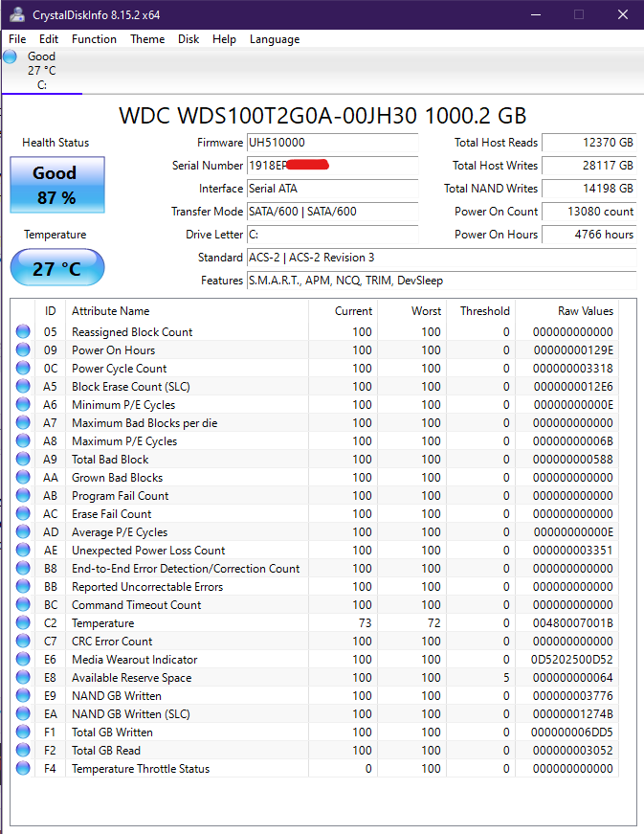Open the Edit menu

(x=49, y=39)
